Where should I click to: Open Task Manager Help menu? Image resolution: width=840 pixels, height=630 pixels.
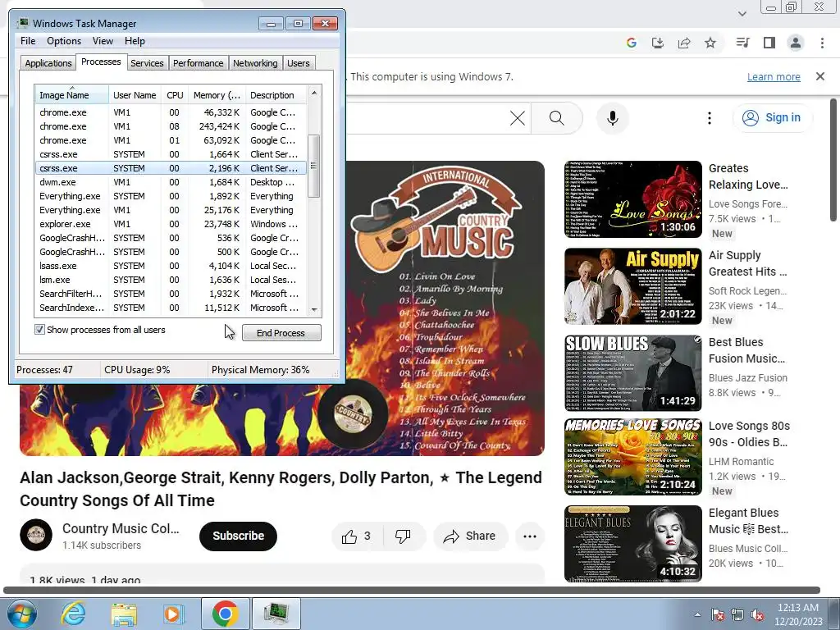click(135, 41)
